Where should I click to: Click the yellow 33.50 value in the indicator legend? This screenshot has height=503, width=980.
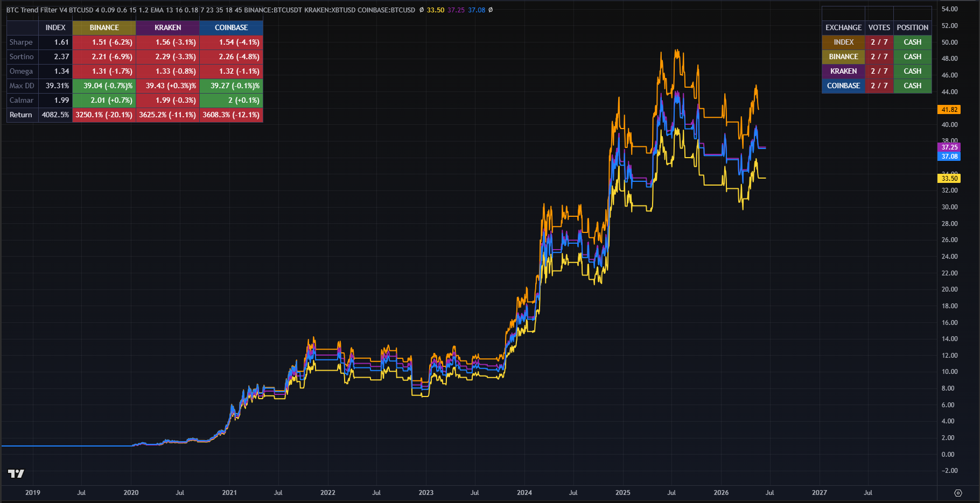436,10
